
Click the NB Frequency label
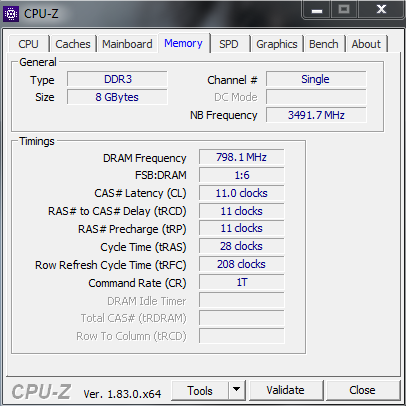(x=224, y=115)
